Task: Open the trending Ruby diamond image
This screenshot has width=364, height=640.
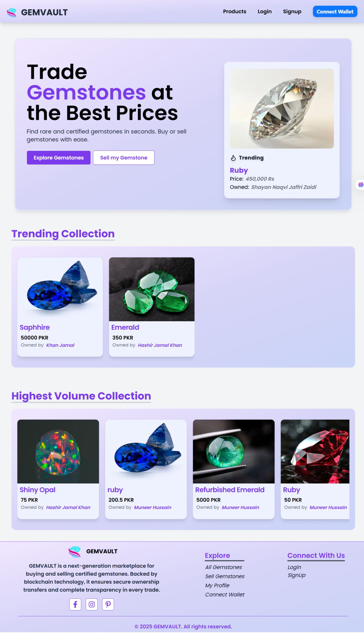Action: pyautogui.click(x=282, y=108)
